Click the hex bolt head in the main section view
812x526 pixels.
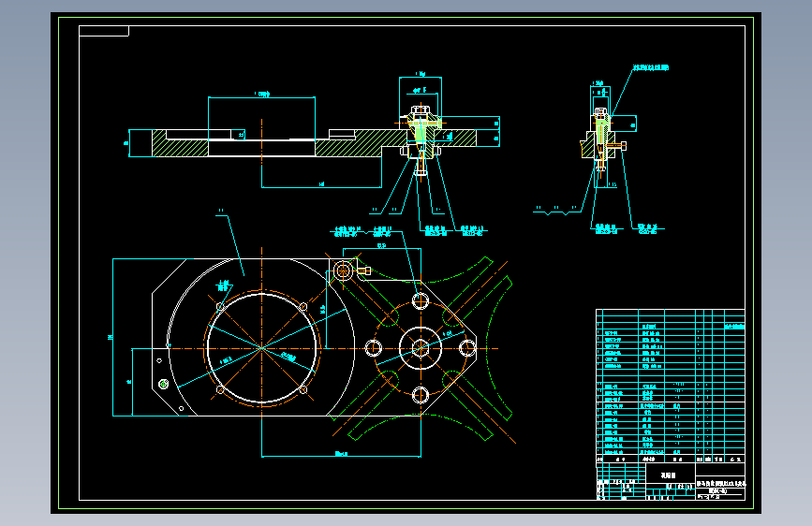421,111
